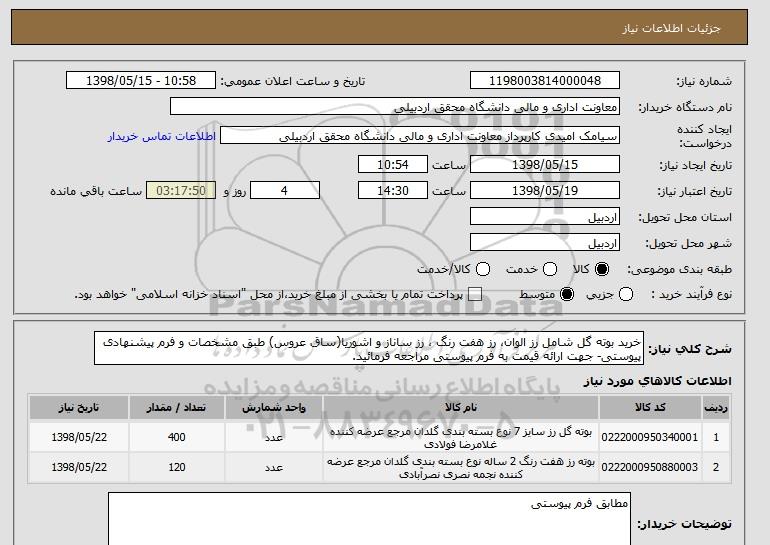Click the validity date field 1398/05/19
The image size is (770, 545).
(545, 191)
